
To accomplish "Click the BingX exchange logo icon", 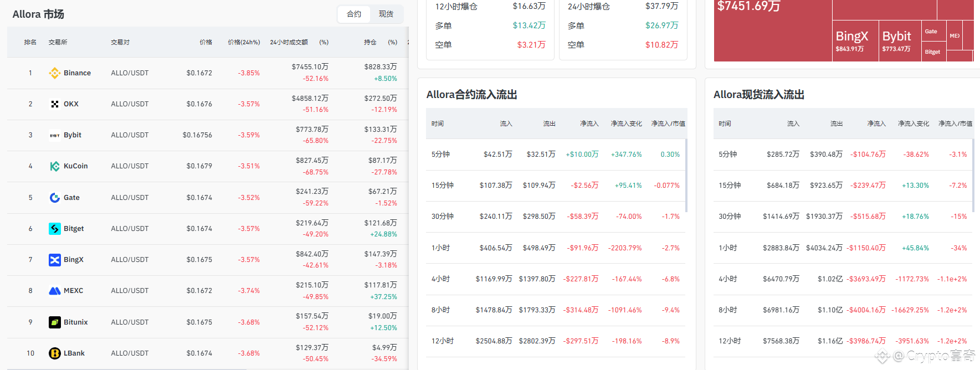I will click(54, 260).
